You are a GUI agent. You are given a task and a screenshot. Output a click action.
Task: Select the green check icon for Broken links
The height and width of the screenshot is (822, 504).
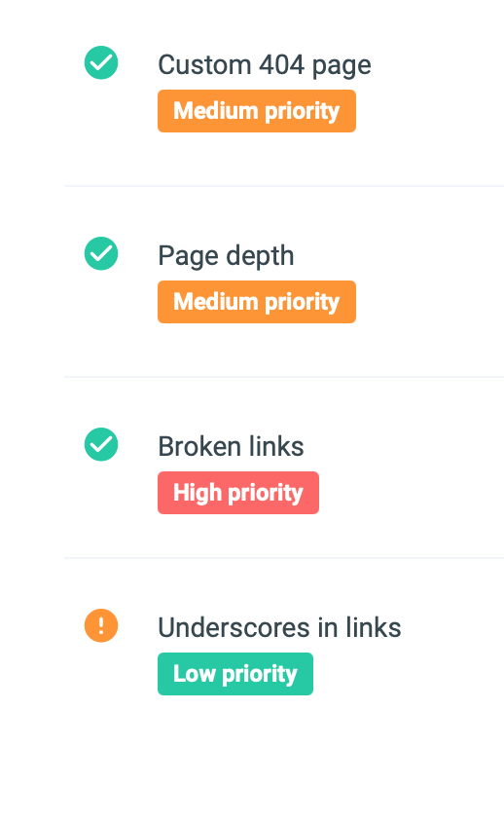[101, 444]
